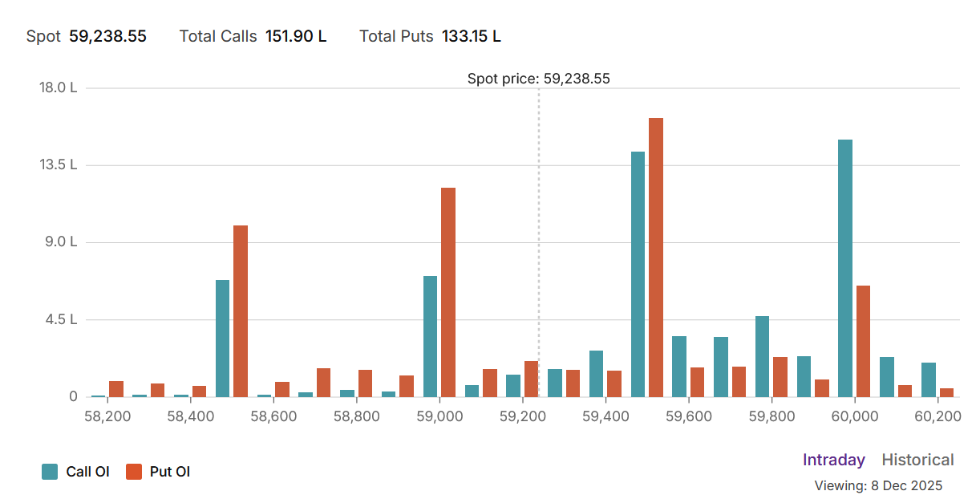
Task: Switch to the Intraday view tab
Action: click(833, 460)
